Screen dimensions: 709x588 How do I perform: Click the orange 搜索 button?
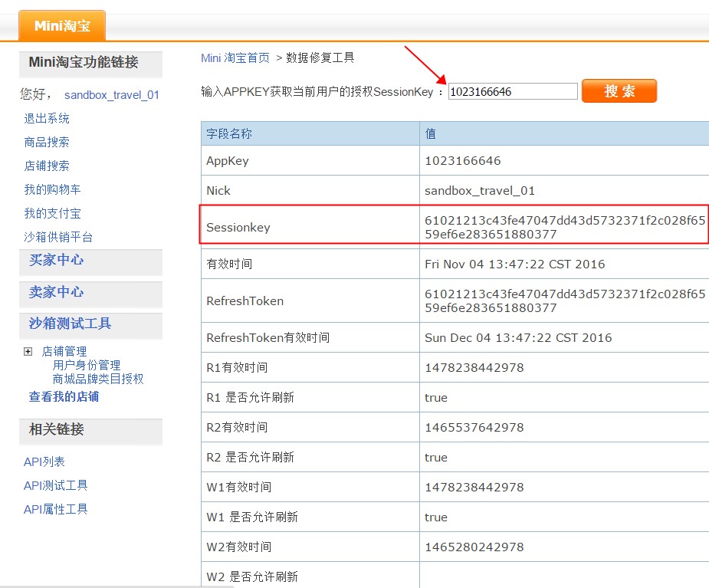coord(619,91)
